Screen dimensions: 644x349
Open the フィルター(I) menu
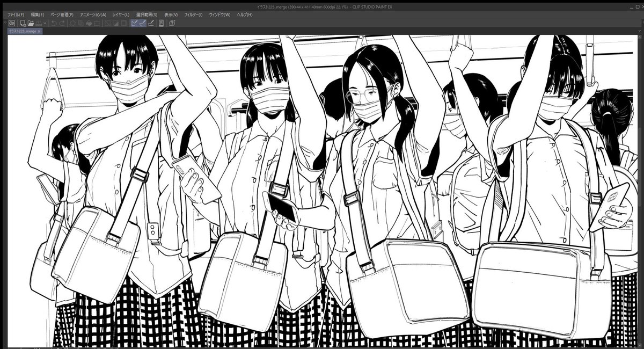click(x=193, y=14)
